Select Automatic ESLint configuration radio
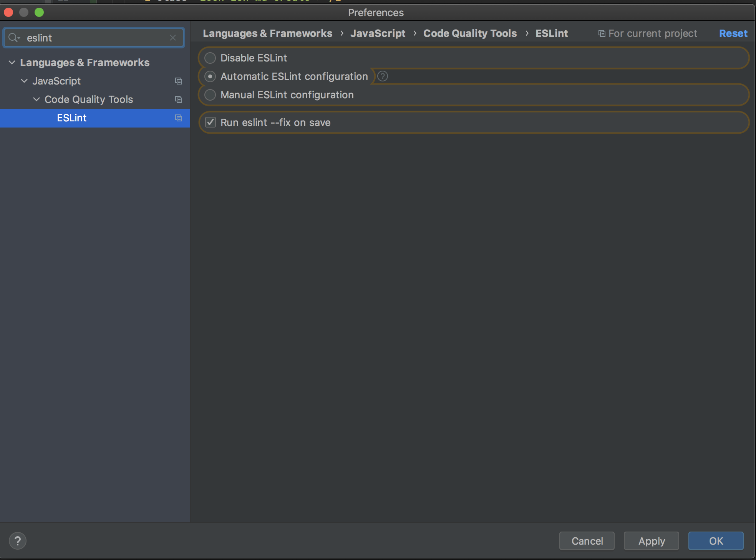This screenshot has width=756, height=560. click(x=210, y=76)
